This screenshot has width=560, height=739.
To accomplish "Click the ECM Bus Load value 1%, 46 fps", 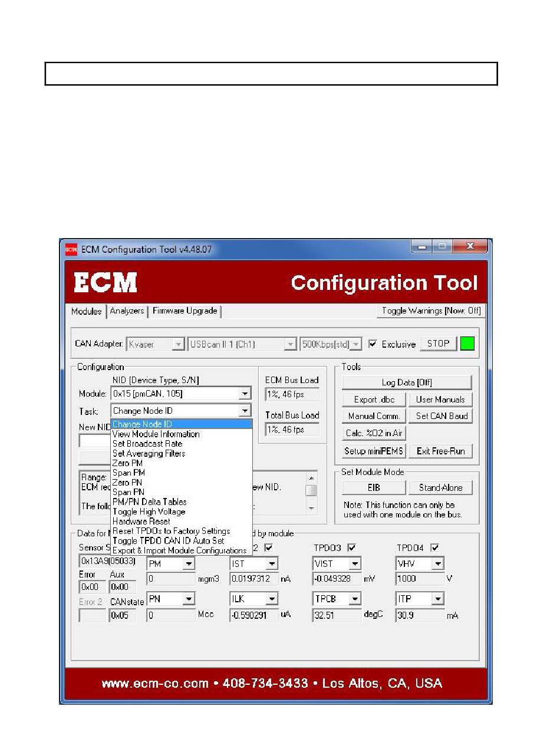I will tap(292, 395).
